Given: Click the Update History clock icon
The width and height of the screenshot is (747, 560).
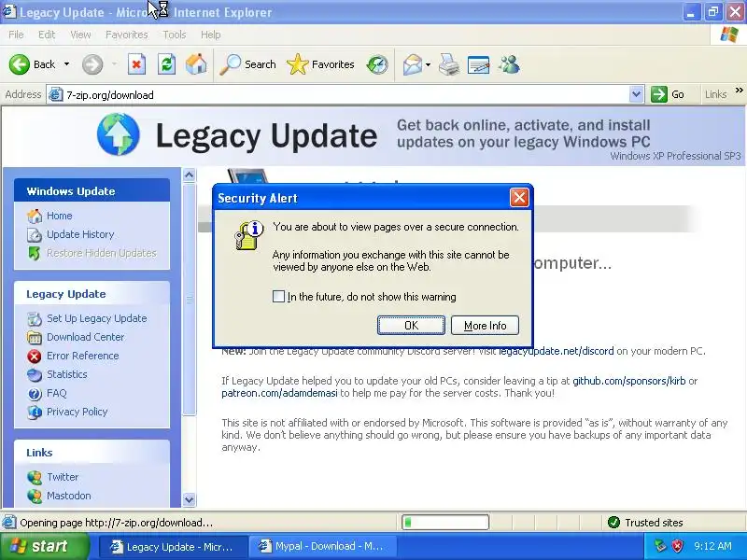Looking at the screenshot, I should click(35, 235).
